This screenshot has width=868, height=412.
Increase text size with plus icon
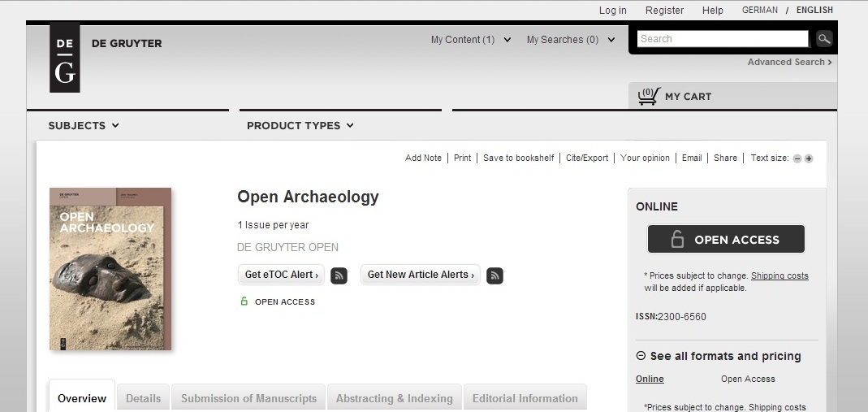click(x=809, y=158)
